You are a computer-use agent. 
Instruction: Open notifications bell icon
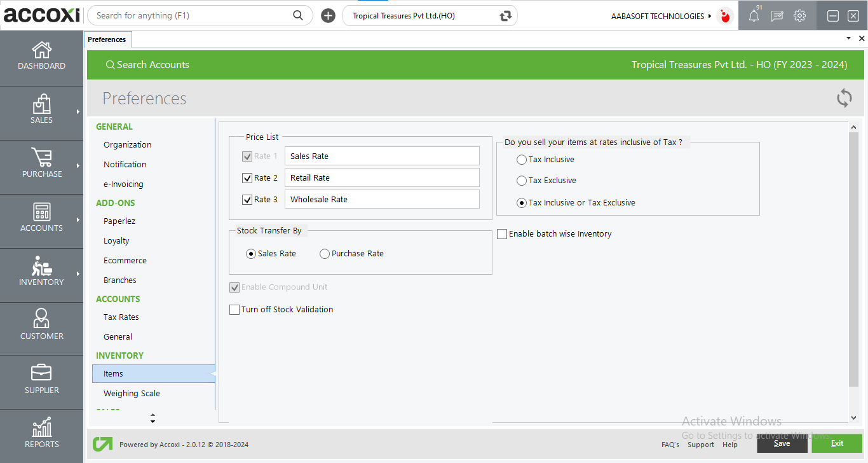point(754,17)
